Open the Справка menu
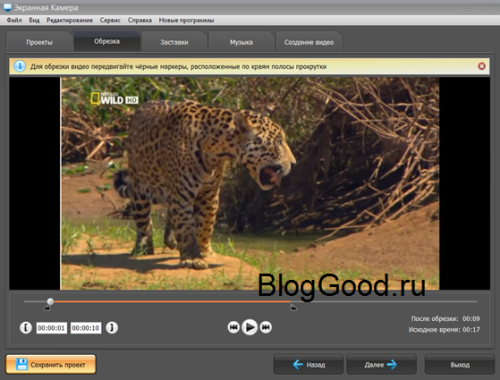 [x=140, y=20]
